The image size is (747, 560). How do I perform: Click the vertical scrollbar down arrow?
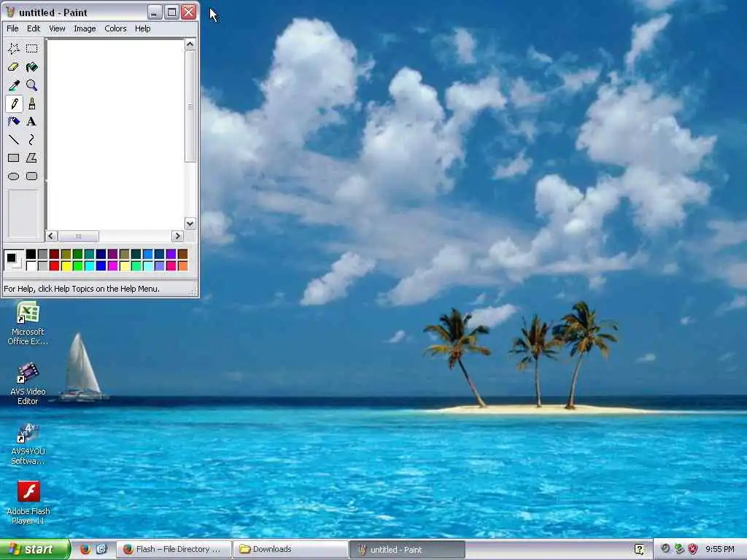coord(190,224)
